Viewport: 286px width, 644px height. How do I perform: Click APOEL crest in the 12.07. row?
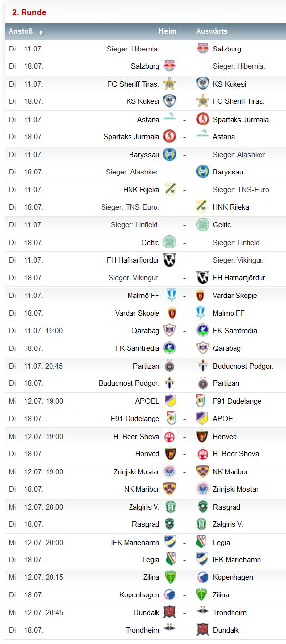click(170, 401)
